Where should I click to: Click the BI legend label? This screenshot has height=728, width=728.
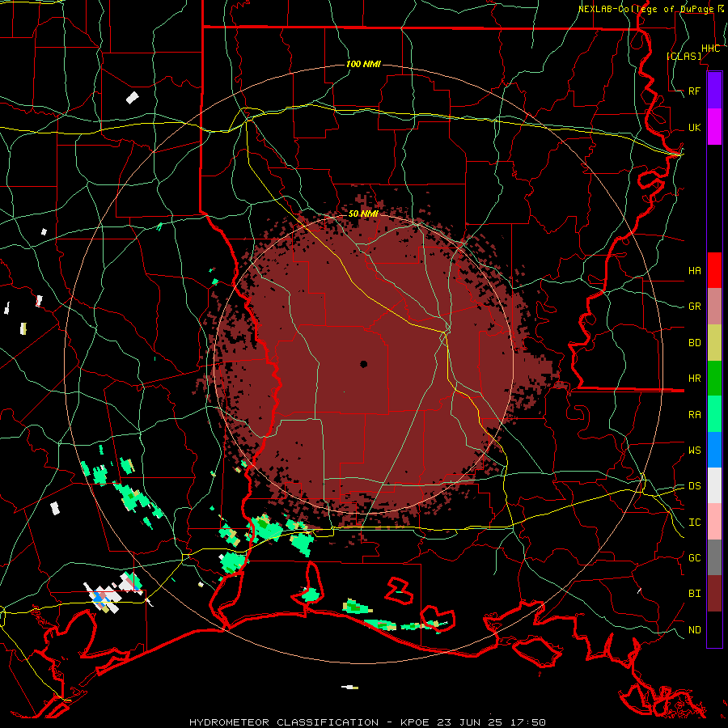coord(694,594)
